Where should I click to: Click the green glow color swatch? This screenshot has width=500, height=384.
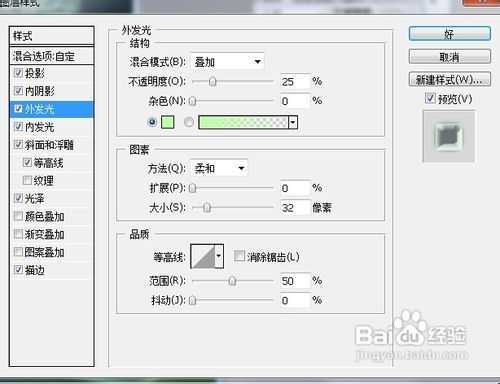coord(168,122)
